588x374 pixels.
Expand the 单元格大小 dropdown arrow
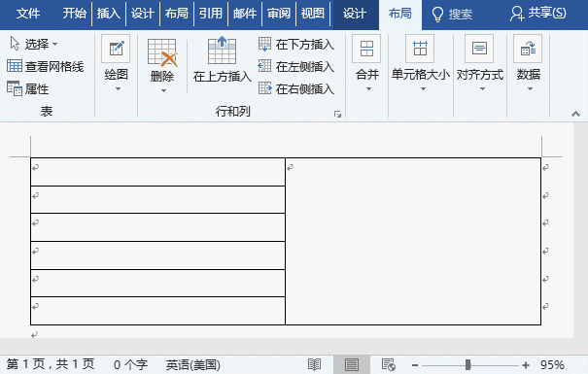(x=423, y=89)
